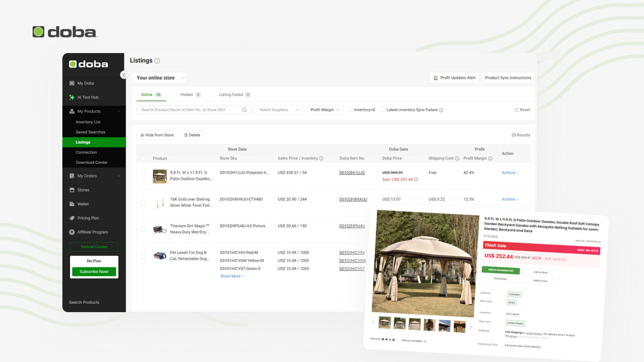Select the 18K Gold earrings row checkbox
Viewport: 644px width, 362px height.
[x=143, y=203]
